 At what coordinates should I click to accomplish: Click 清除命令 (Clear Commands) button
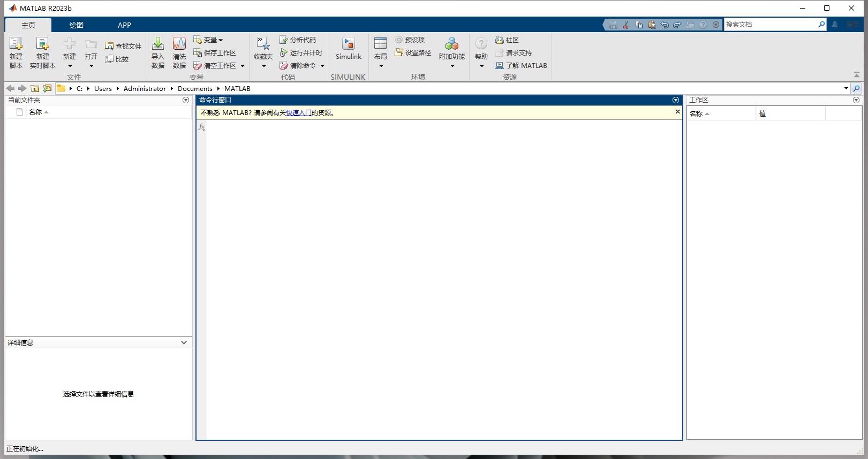point(298,65)
